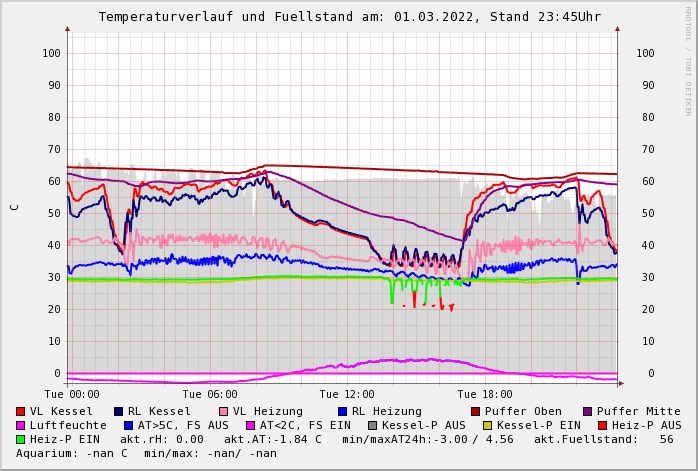
Task: Click the blue RL Heizung legend swatch
Action: coord(341,411)
